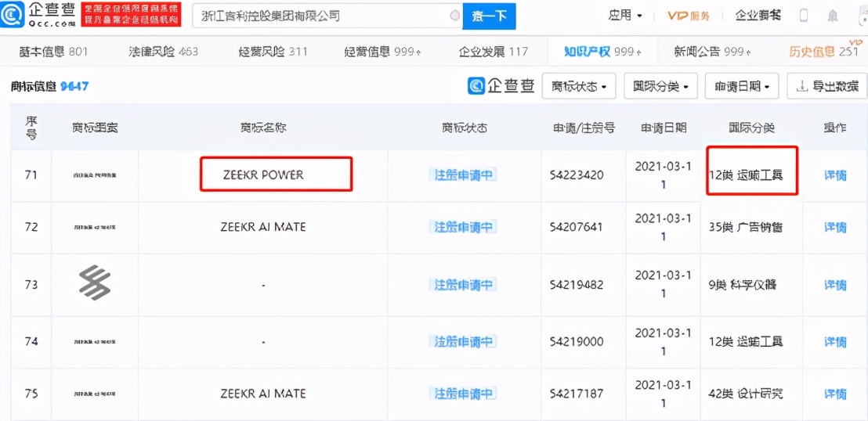
Task: Click the 导出数据 export button
Action: 827,86
